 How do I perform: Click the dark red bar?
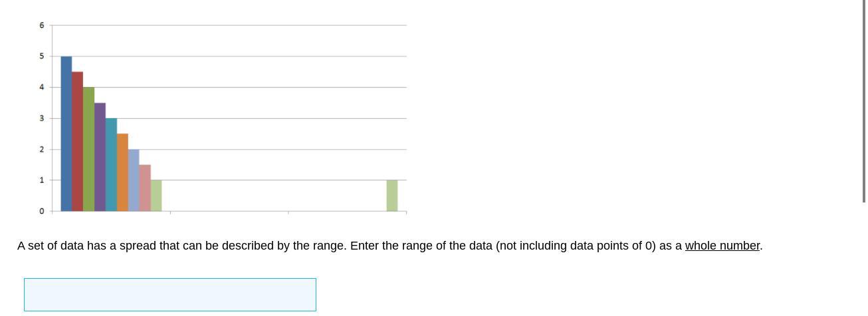(x=77, y=141)
